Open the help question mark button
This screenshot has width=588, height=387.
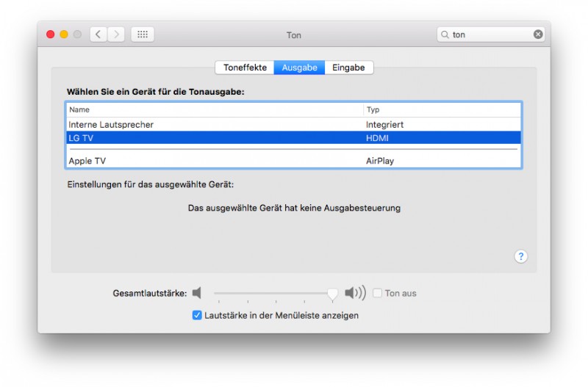tap(520, 256)
